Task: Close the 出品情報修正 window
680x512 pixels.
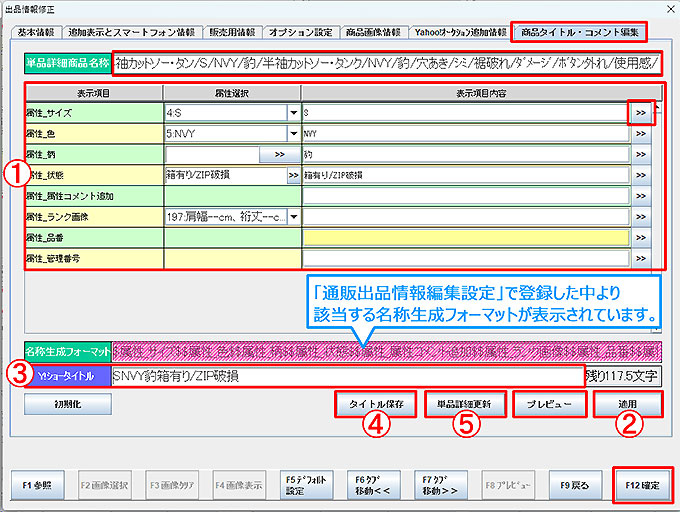Action: point(670,9)
